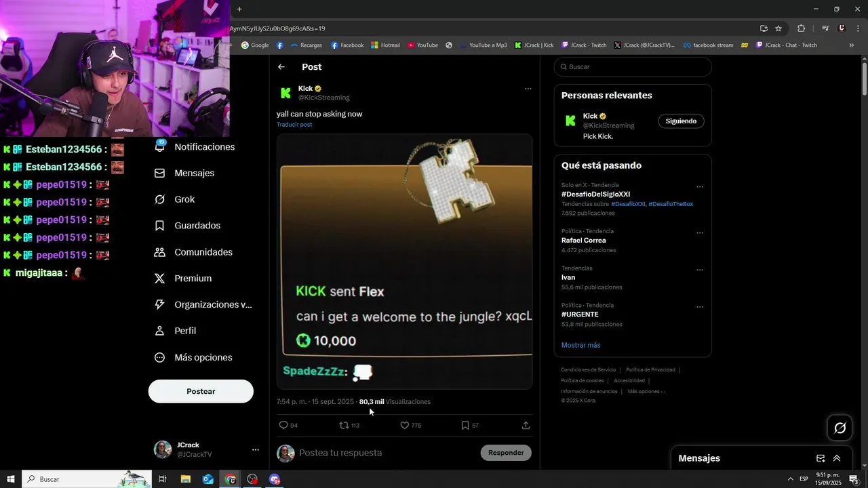Open options for Rafael Correa trend
This screenshot has width=868, height=488.
click(700, 233)
